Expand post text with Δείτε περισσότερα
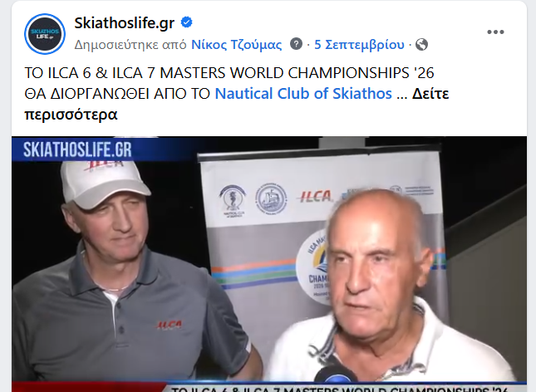 pyautogui.click(x=237, y=104)
